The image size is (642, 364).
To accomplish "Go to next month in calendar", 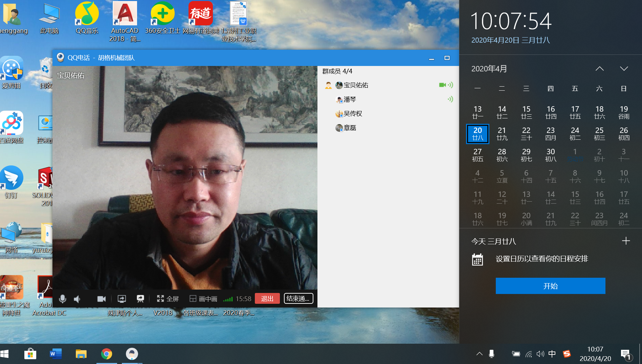I will [624, 69].
